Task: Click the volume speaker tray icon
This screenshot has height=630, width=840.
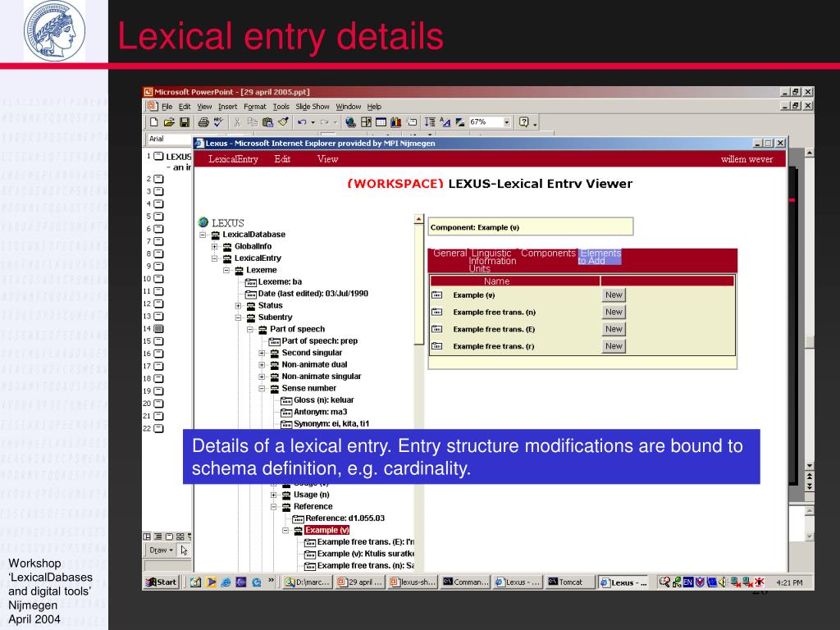Action: click(722, 582)
